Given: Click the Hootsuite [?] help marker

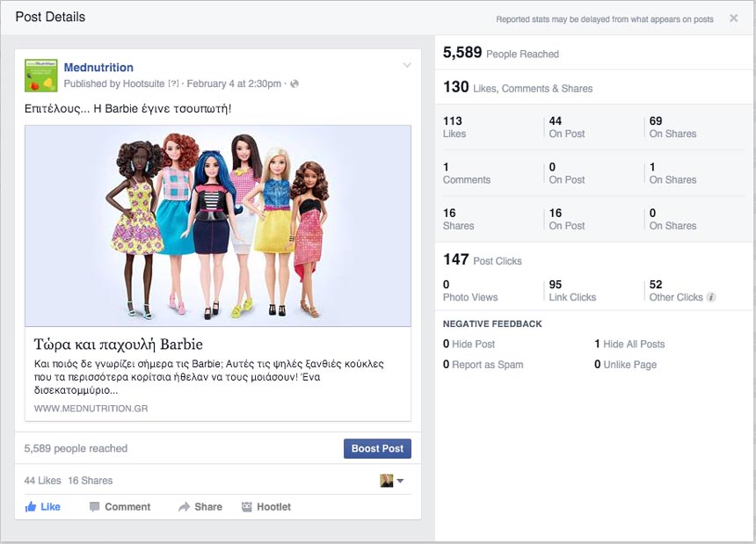Looking at the screenshot, I should (173, 83).
